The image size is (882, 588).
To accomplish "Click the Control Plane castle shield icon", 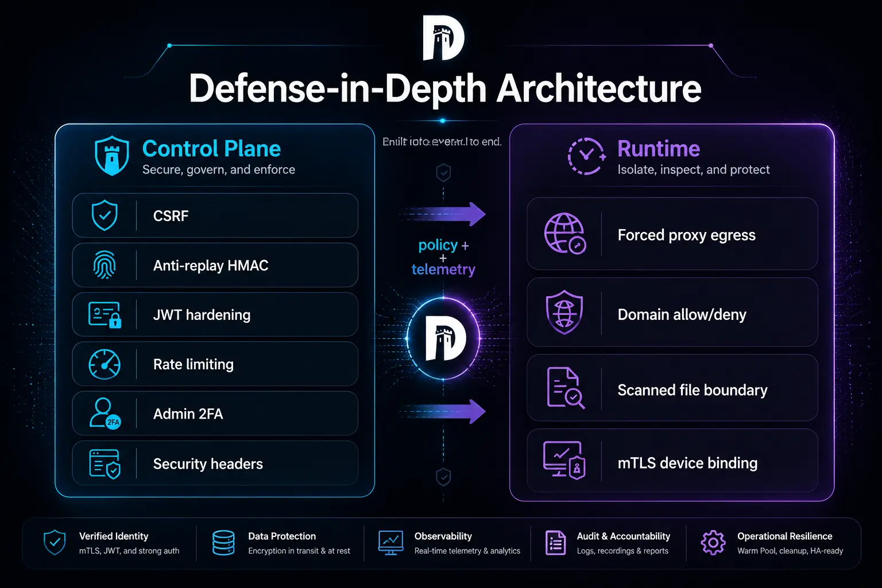I will (112, 156).
